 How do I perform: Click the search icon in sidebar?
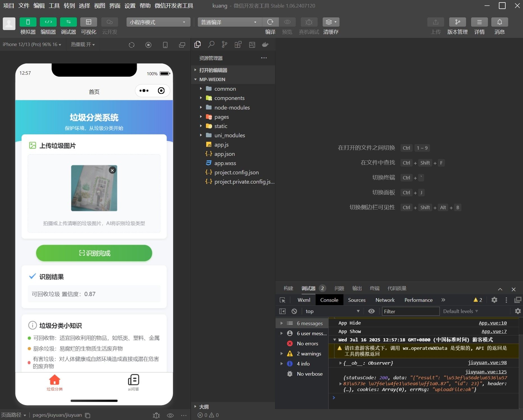click(x=211, y=44)
